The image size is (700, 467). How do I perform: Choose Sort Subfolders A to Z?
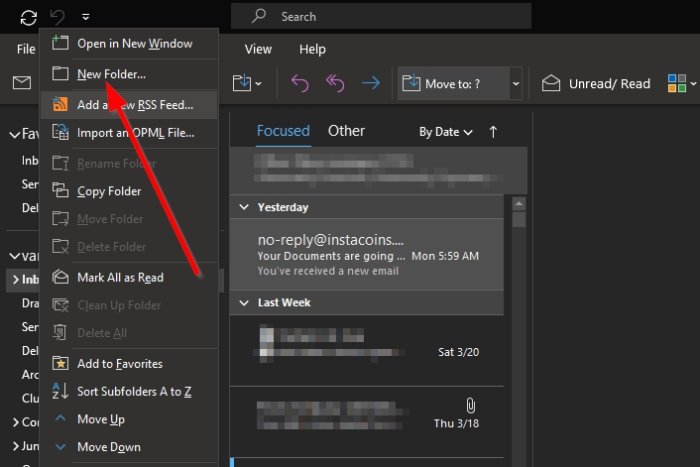coord(129,392)
